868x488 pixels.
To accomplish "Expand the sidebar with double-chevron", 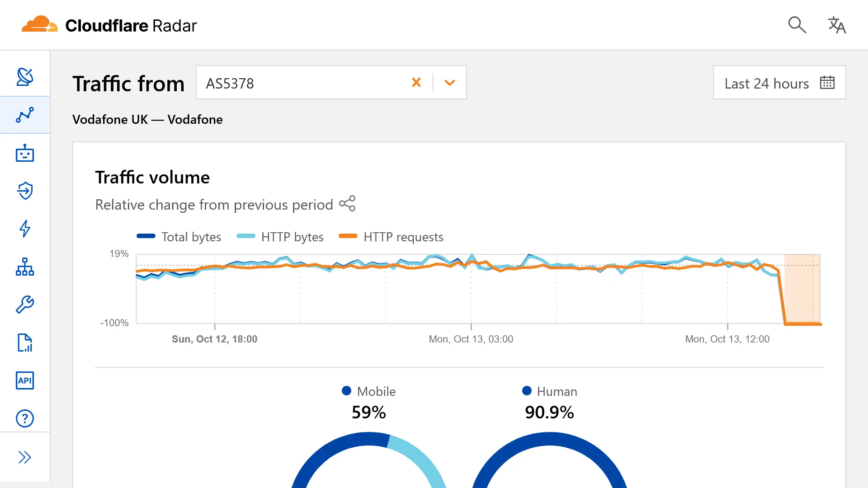I will click(25, 457).
